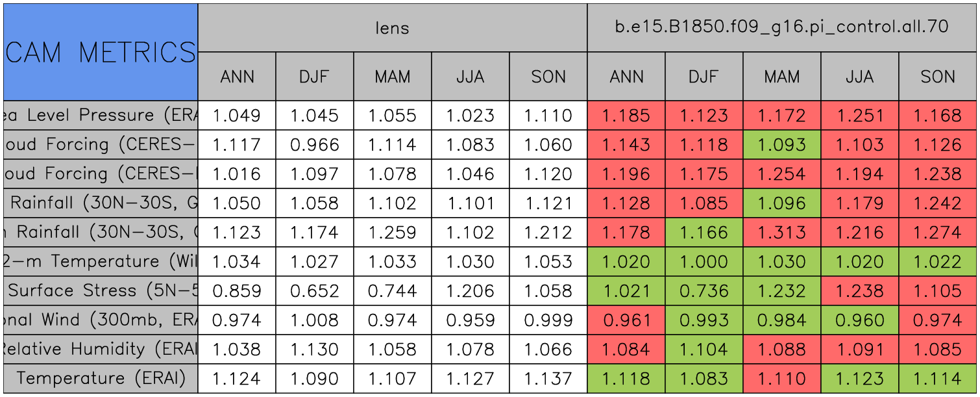Screen dimensions: 980x397
Task: Click the JJA column header under lens
Action: click(x=471, y=77)
